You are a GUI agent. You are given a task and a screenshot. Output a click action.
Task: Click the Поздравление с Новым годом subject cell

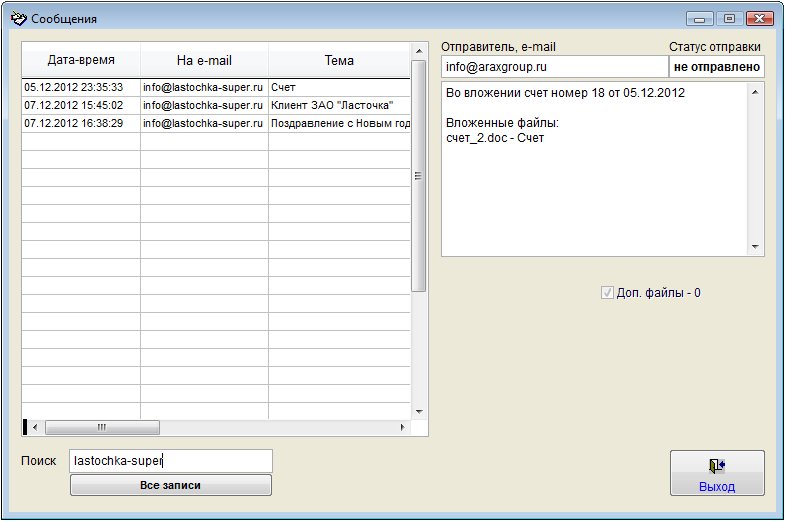(x=339, y=123)
